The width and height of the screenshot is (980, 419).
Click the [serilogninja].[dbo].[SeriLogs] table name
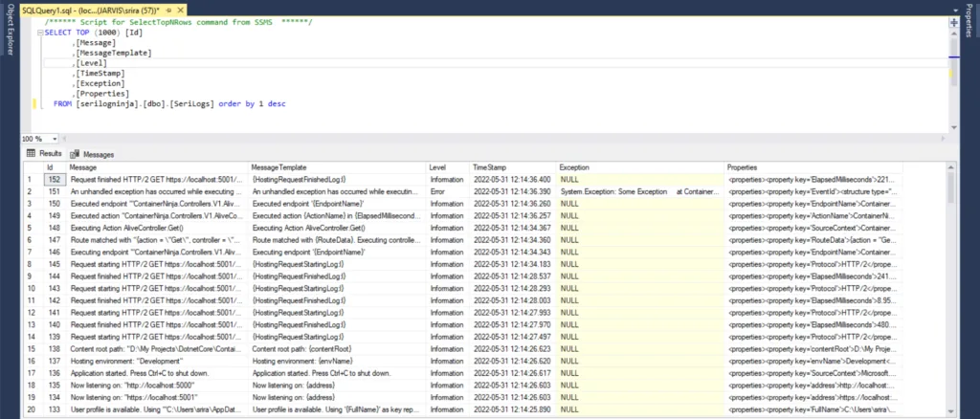pyautogui.click(x=145, y=103)
